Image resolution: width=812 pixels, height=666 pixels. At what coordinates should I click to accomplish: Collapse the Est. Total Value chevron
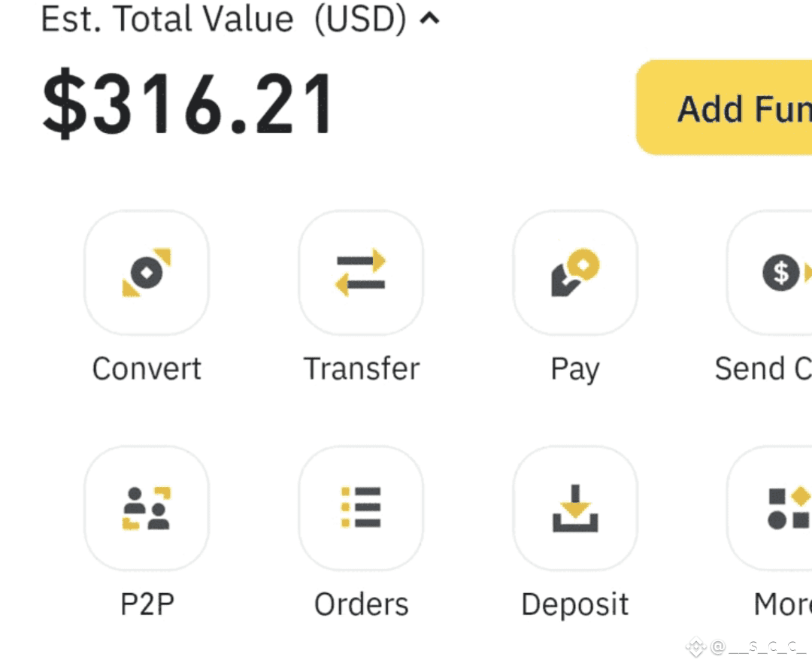pyautogui.click(x=429, y=19)
